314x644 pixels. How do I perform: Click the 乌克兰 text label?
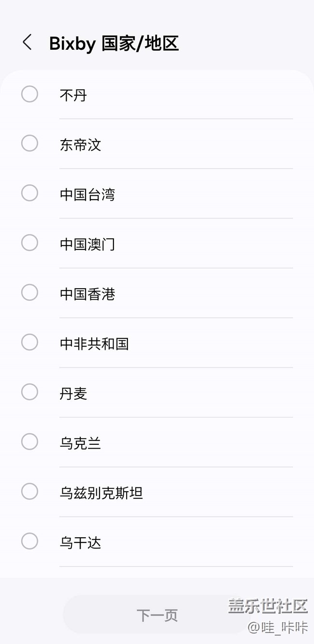[x=80, y=443]
